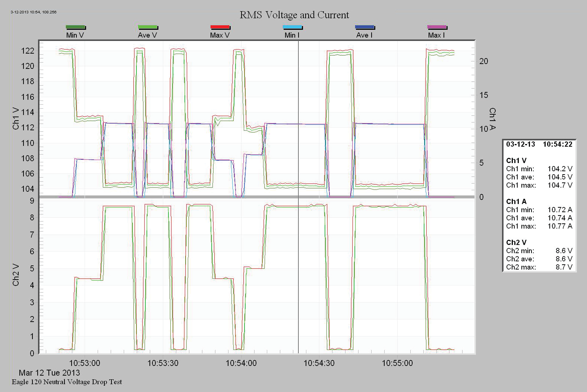Click the 10:54:30 time axis label

pos(319,363)
